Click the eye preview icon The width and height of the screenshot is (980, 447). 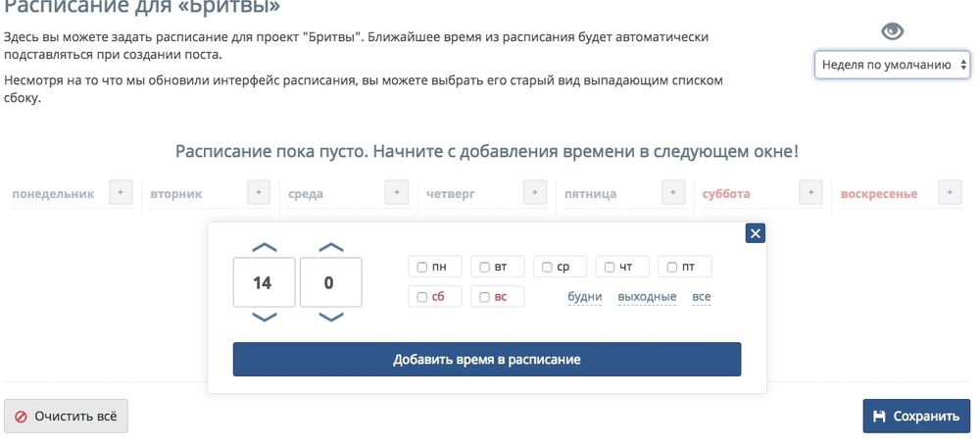[x=892, y=31]
